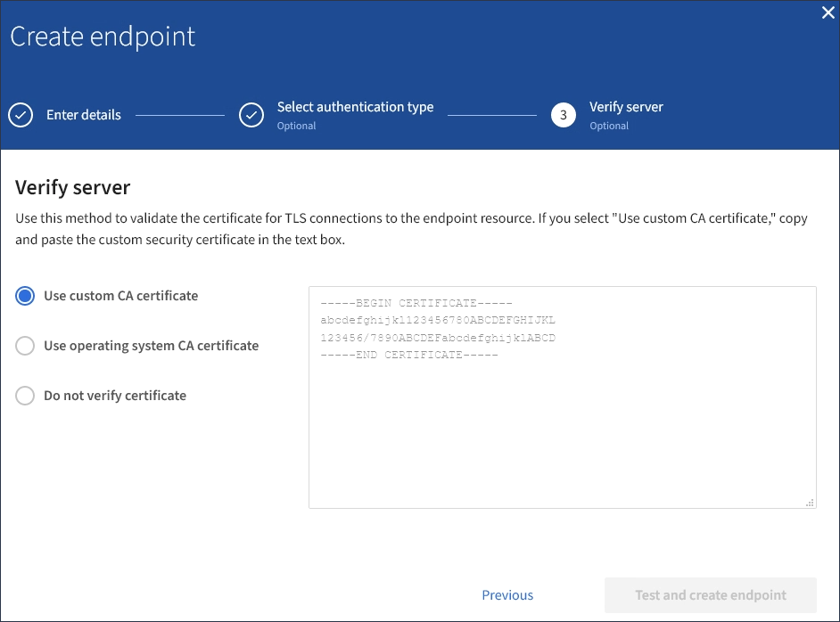Viewport: 840px width, 622px height.
Task: Click the certificate text box resize handle
Action: (810, 503)
